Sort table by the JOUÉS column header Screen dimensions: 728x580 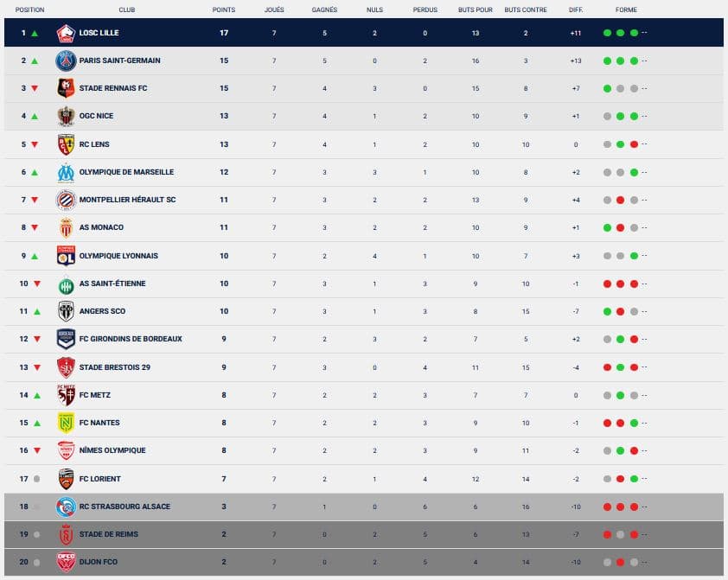[274, 10]
